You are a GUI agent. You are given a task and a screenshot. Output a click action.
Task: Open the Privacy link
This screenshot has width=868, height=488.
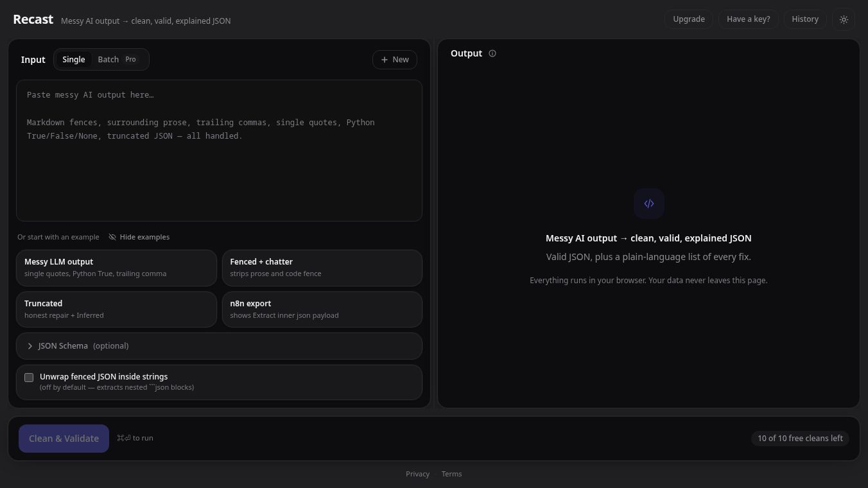coord(417,474)
